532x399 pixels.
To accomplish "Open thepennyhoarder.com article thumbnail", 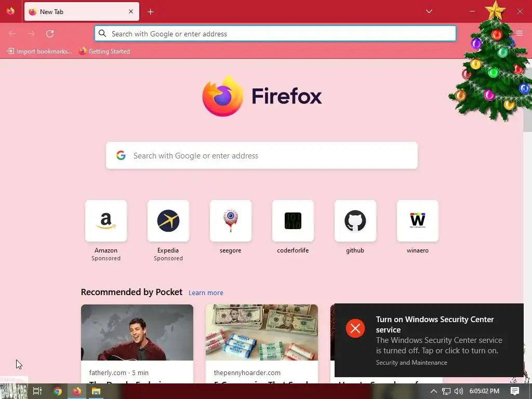I will [x=262, y=332].
